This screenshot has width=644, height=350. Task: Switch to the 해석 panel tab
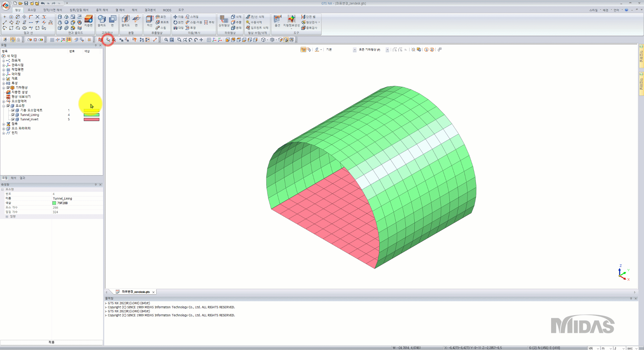[x=13, y=178]
